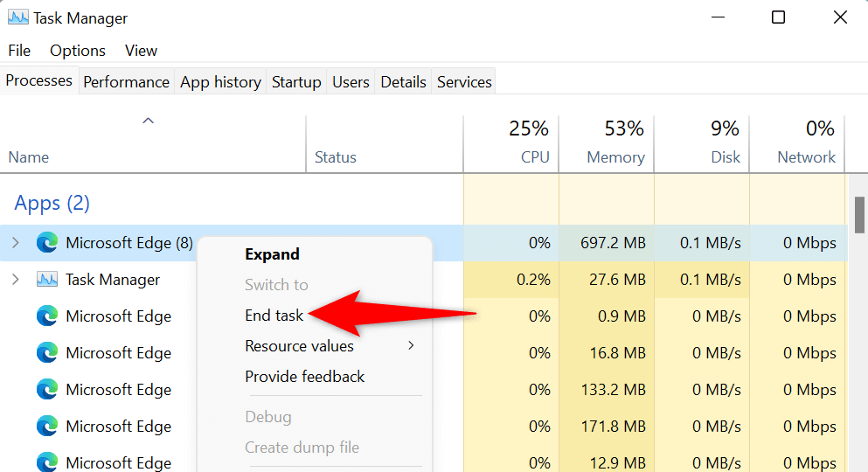Image resolution: width=868 pixels, height=472 pixels.
Task: Click the Task Manager app icon in the process list
Action: pyautogui.click(x=47, y=280)
